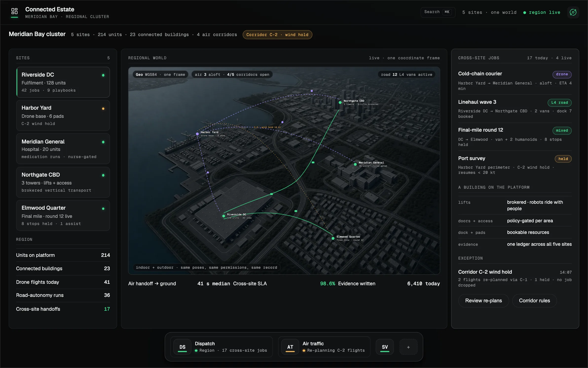The width and height of the screenshot is (588, 368).
Task: Click Corridor C-2 wind hold exception title
Action: (x=485, y=272)
